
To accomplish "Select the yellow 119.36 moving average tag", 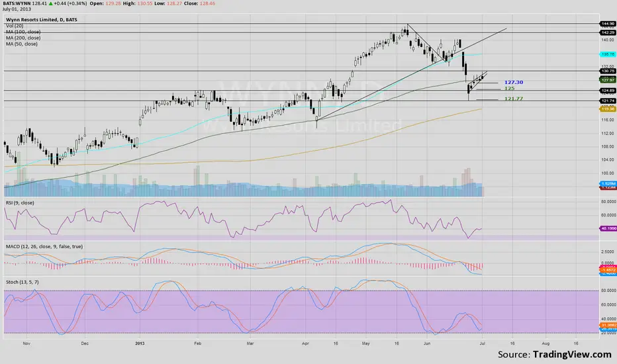I will coord(608,109).
